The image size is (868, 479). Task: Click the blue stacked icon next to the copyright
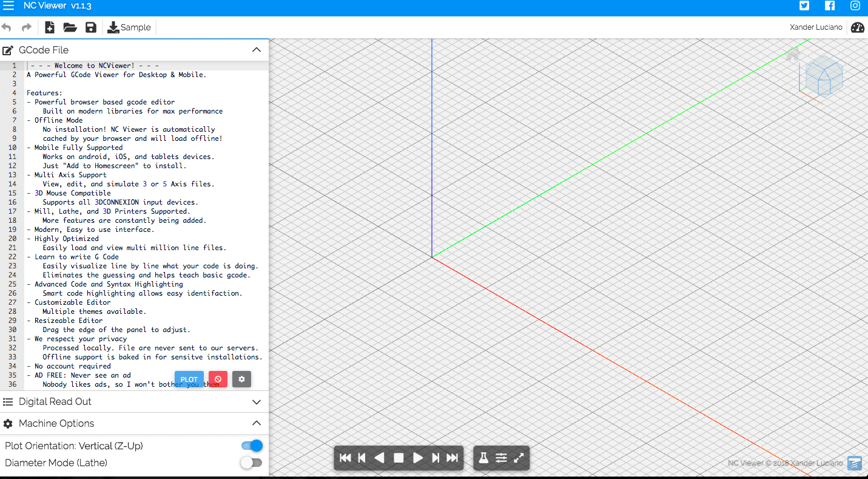[855, 463]
